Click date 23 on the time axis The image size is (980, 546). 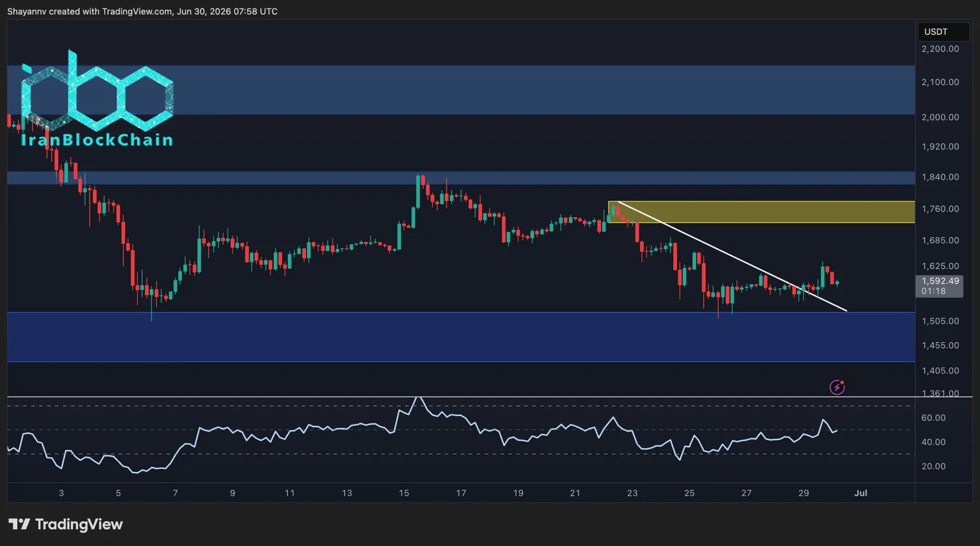point(632,493)
